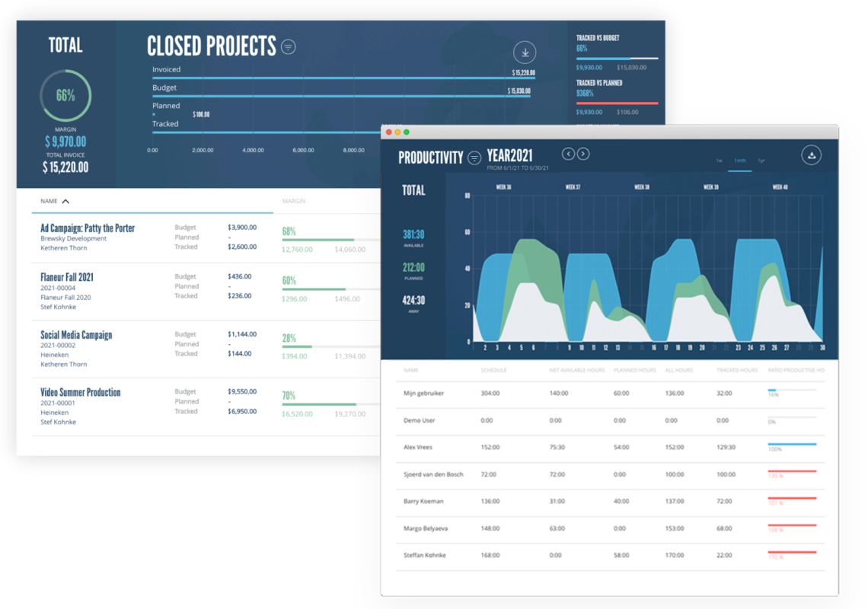Go to previous period in Productivity window

click(568, 154)
